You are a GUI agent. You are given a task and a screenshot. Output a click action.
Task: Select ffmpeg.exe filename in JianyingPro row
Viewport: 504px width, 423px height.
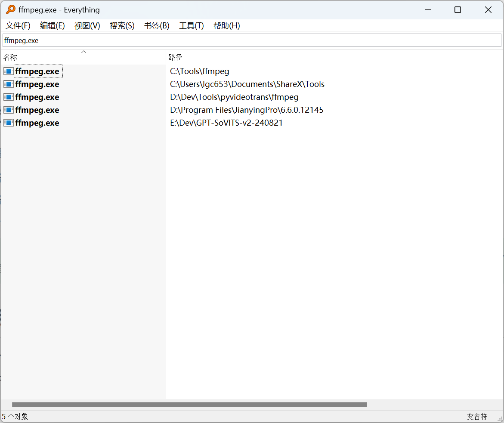pos(37,110)
